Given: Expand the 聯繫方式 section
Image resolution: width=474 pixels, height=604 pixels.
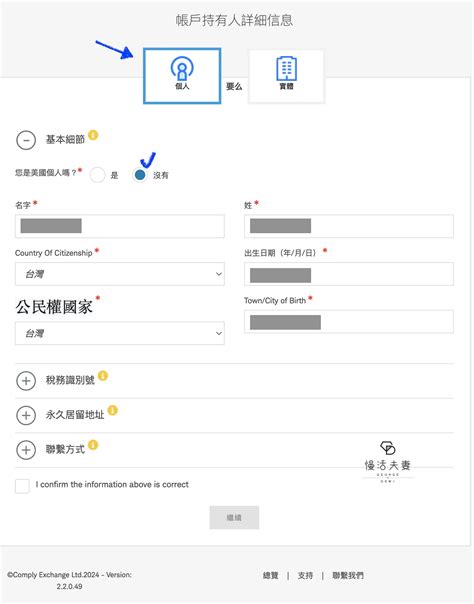Looking at the screenshot, I should tap(26, 450).
